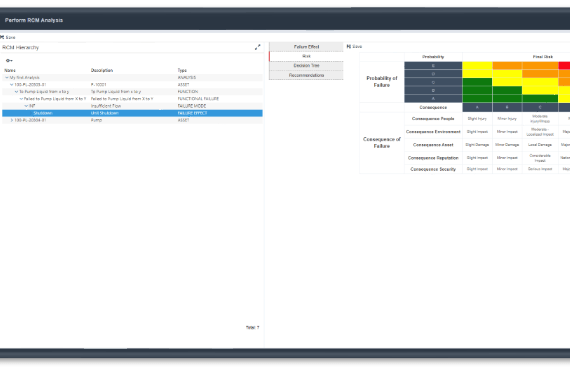Screen dimensions: 570x371
Task: Pick the green cell at probability B, consequence A
Action: click(x=477, y=90)
